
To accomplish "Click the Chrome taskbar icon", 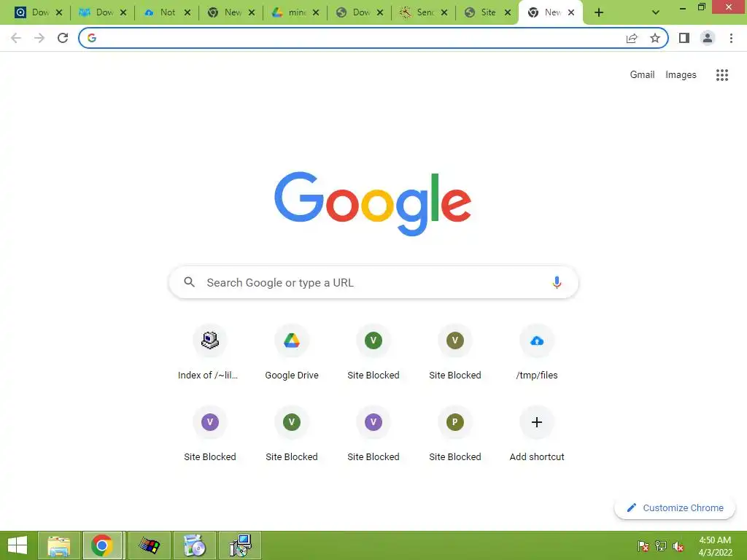I will [104, 545].
